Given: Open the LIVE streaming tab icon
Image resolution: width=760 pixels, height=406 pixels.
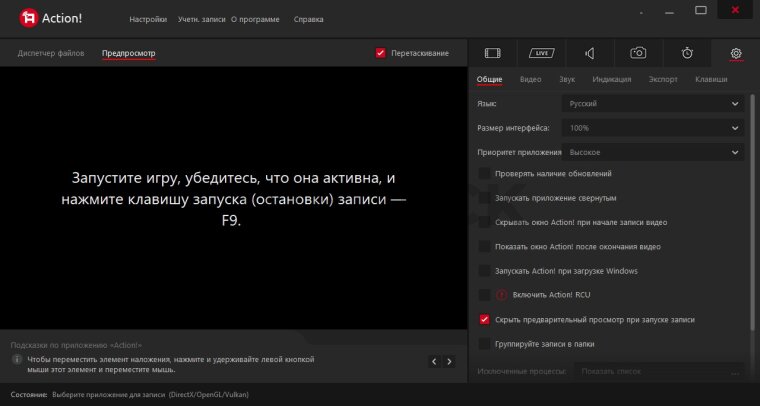Looking at the screenshot, I should (542, 53).
